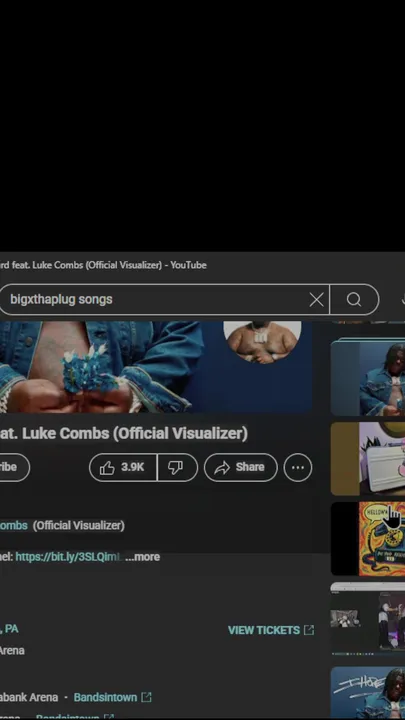Open the Bandsintown link

(105, 697)
